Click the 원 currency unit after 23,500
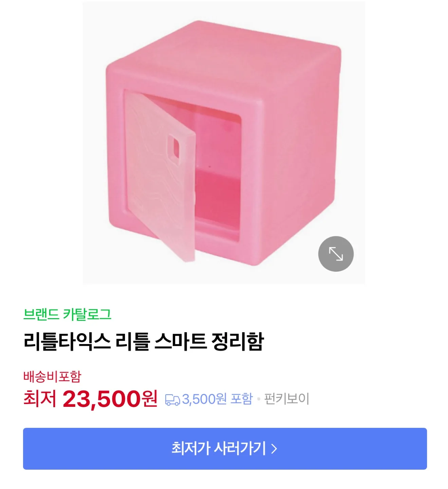This screenshot has height=489, width=448. click(149, 398)
